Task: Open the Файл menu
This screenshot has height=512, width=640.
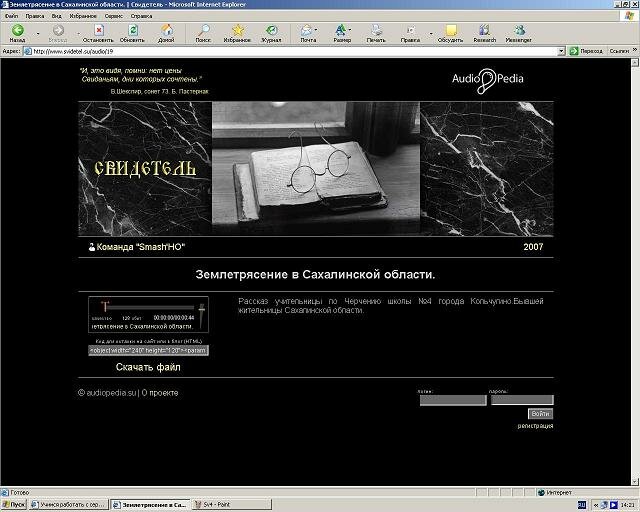Action: (x=11, y=16)
